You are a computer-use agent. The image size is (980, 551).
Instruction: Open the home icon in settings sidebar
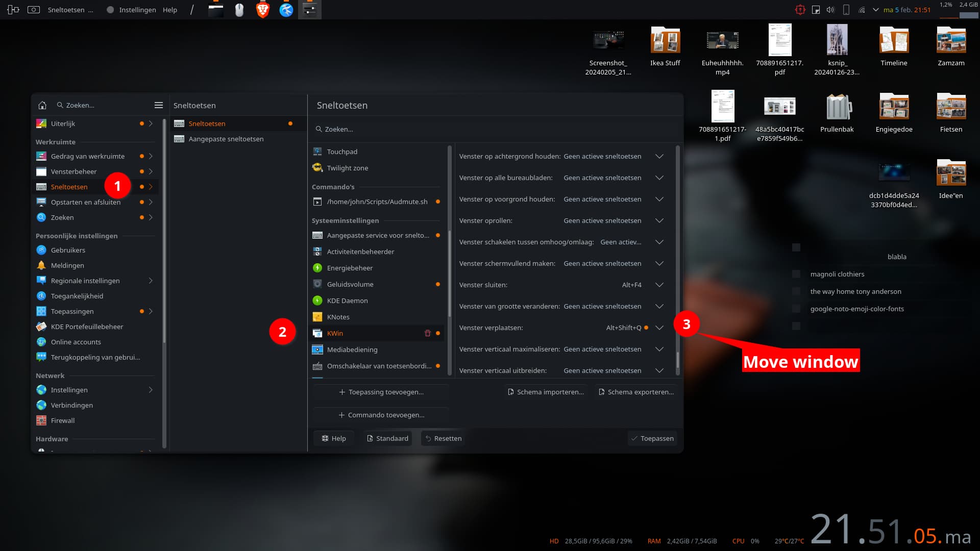tap(42, 105)
